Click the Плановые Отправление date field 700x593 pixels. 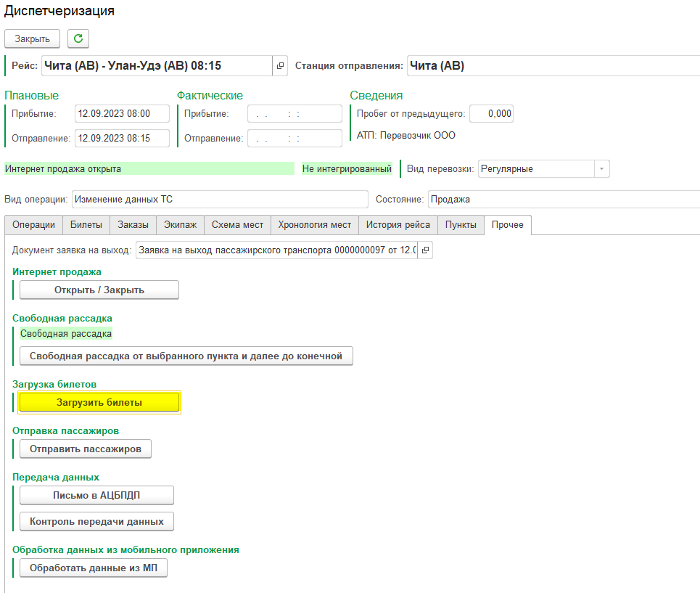tap(122, 138)
